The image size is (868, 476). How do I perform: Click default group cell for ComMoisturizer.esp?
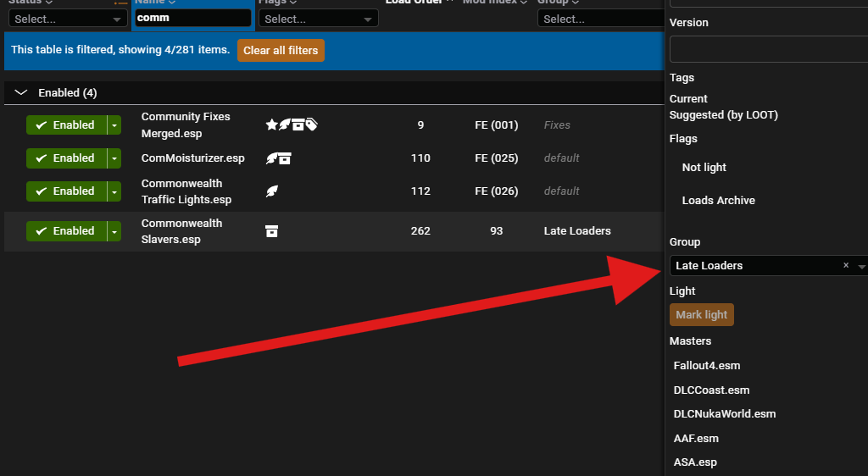(561, 158)
